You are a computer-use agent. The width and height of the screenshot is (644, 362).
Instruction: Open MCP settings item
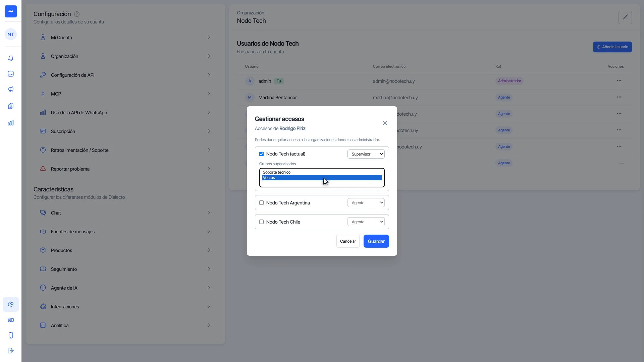125,94
